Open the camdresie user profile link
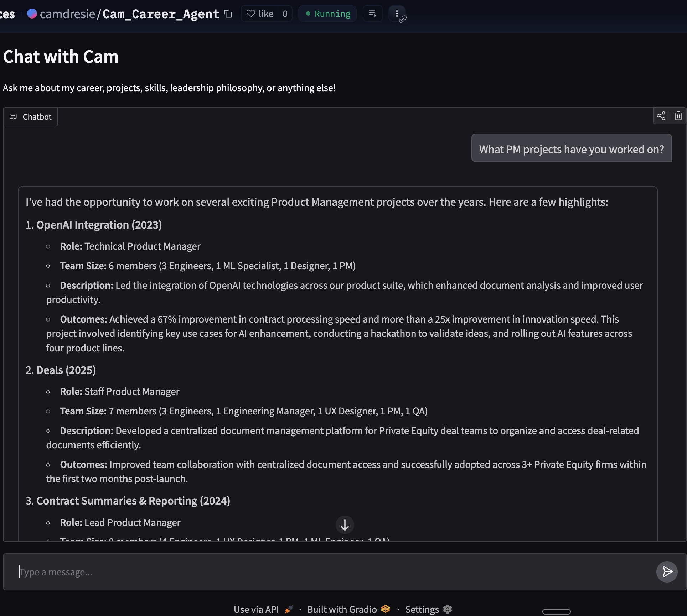The image size is (687, 616). (x=67, y=14)
